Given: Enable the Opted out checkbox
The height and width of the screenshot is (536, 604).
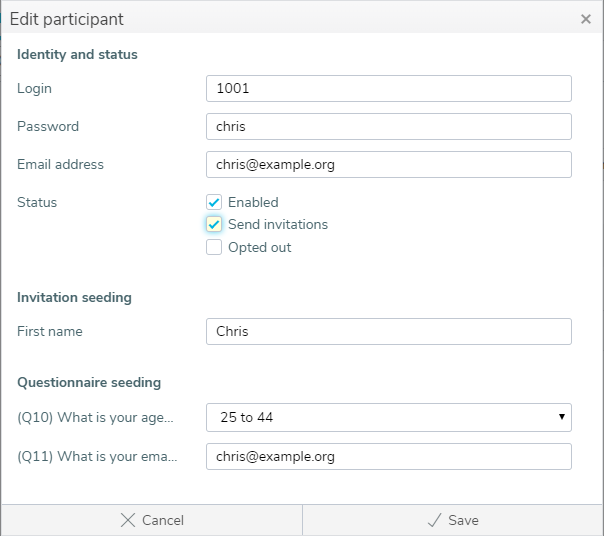Looking at the screenshot, I should point(214,247).
